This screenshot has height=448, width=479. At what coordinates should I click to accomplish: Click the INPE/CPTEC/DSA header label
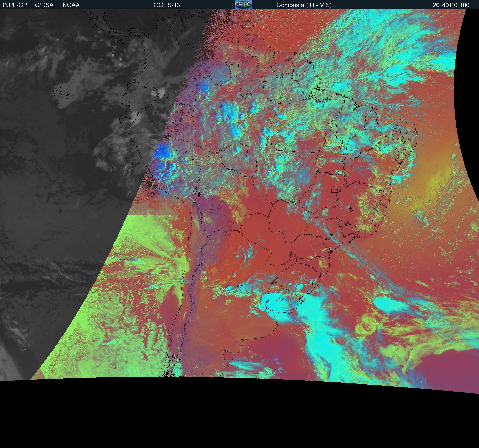point(28,5)
